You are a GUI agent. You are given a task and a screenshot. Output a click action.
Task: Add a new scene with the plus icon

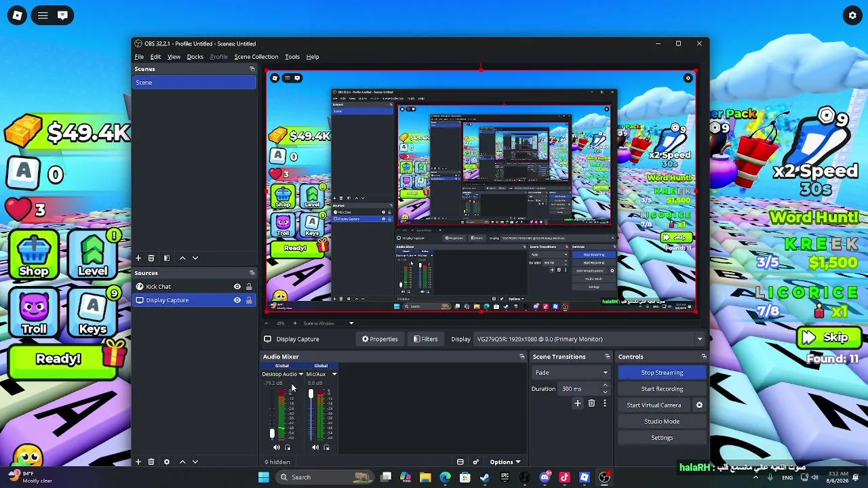click(138, 258)
